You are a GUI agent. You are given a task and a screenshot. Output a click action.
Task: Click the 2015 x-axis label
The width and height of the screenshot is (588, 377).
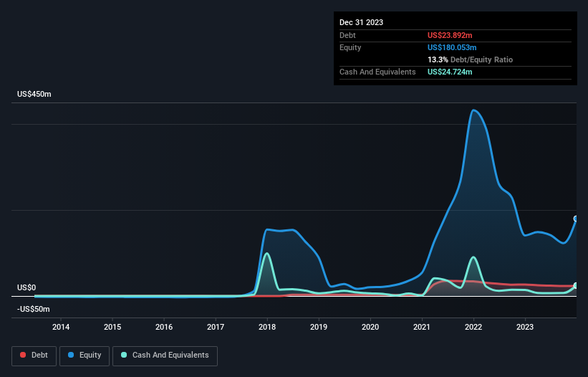coord(112,327)
